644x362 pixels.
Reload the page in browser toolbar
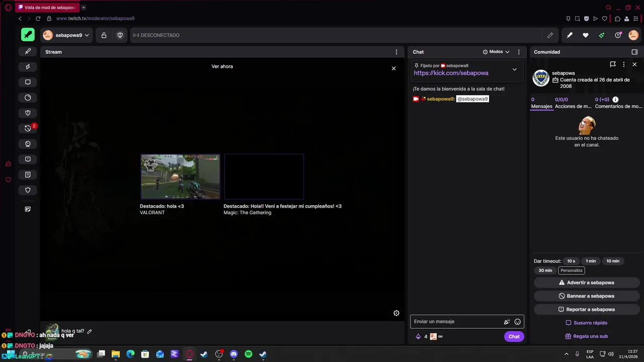coord(38,19)
